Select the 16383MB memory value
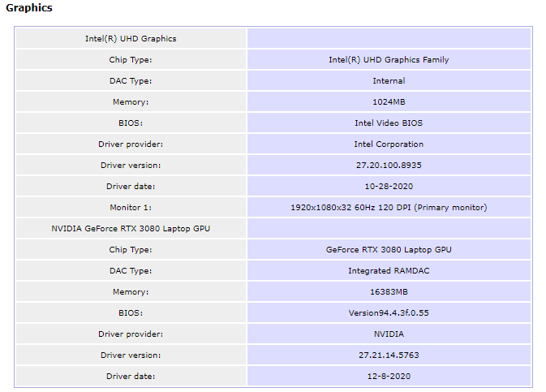 coord(389,292)
